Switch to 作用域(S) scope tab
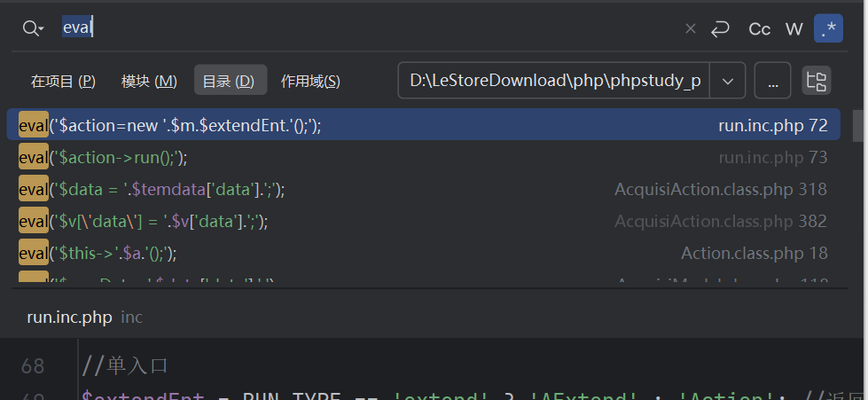 310,81
